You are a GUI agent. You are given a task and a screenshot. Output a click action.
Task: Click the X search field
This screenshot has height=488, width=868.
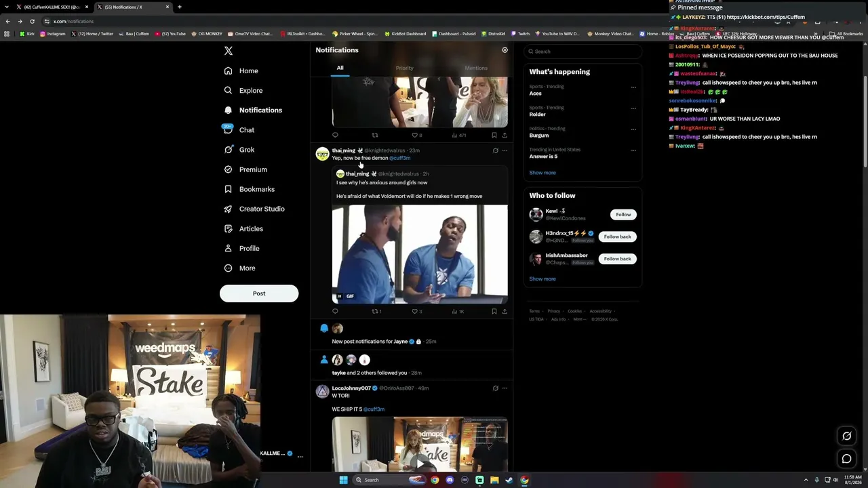click(583, 52)
